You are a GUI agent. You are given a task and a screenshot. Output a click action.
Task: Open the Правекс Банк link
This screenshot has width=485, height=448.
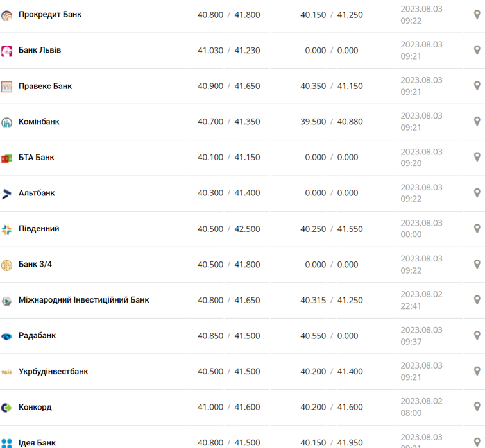tap(45, 86)
